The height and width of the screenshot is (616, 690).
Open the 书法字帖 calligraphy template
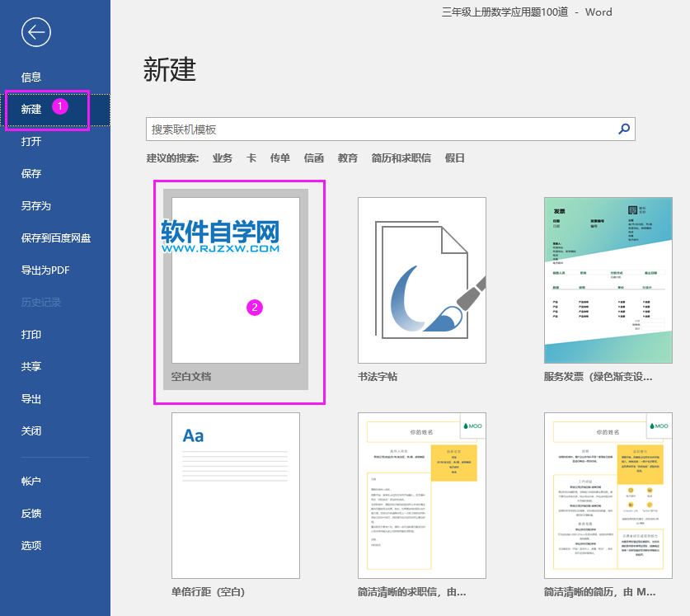click(x=421, y=280)
